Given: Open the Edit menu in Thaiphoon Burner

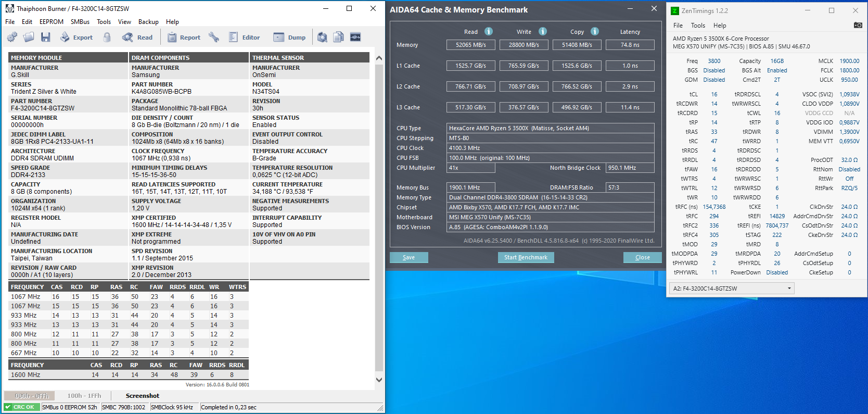Looking at the screenshot, I should 27,22.
